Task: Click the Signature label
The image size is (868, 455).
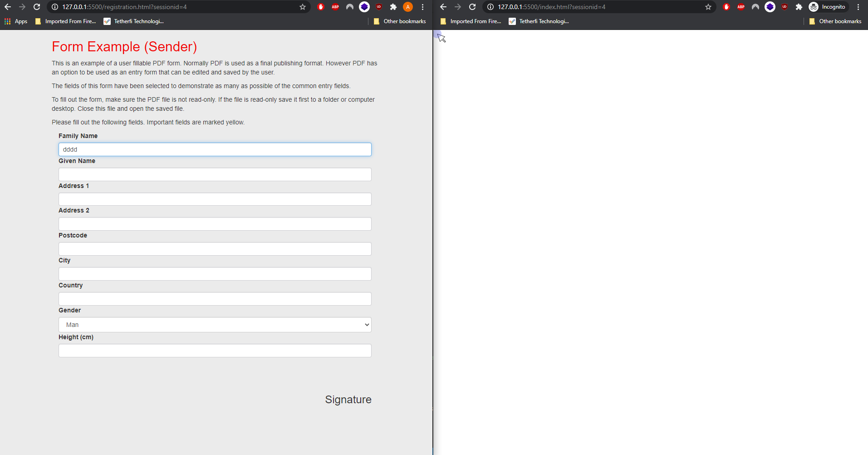Action: pyautogui.click(x=348, y=399)
